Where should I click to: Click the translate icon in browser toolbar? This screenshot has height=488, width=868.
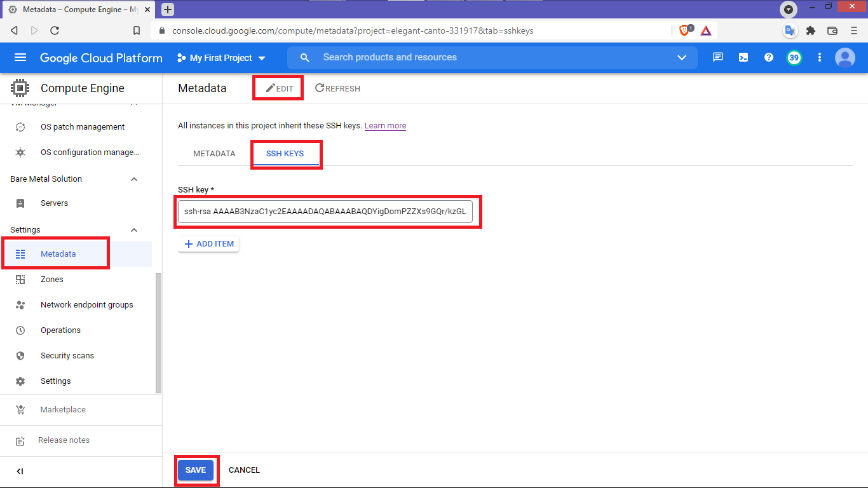click(790, 30)
